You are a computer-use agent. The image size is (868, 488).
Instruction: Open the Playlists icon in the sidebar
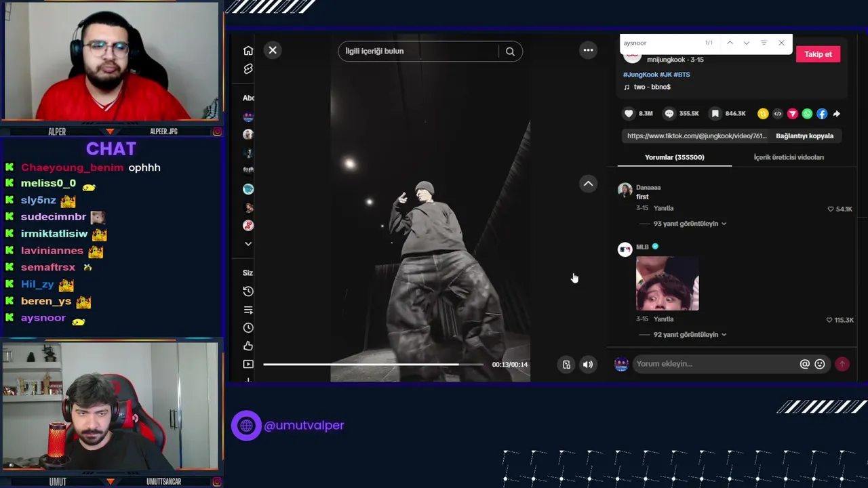pos(248,310)
